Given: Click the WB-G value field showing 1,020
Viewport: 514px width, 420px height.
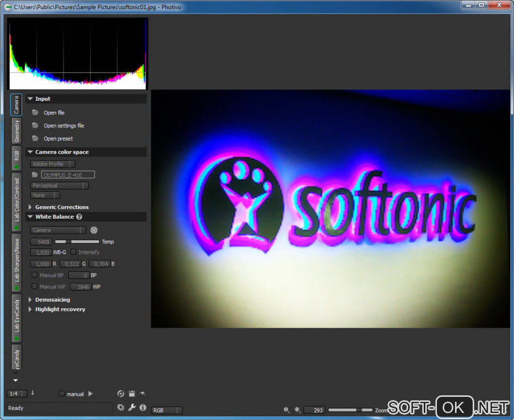Looking at the screenshot, I should click(x=41, y=252).
